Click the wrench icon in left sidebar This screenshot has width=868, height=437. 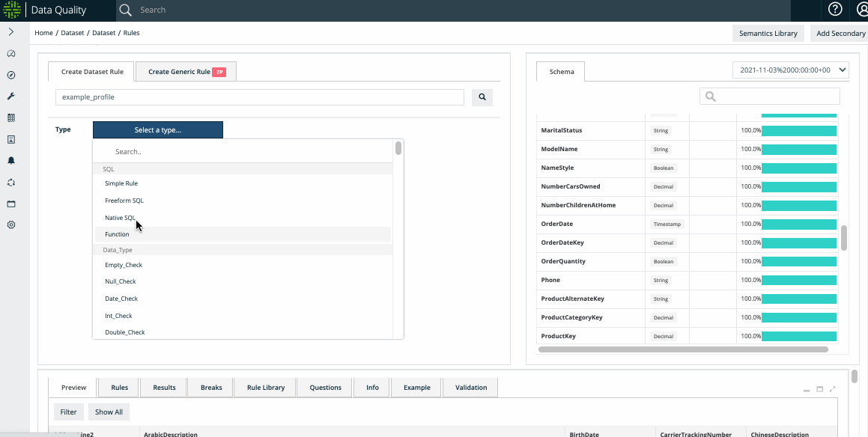pyautogui.click(x=11, y=97)
